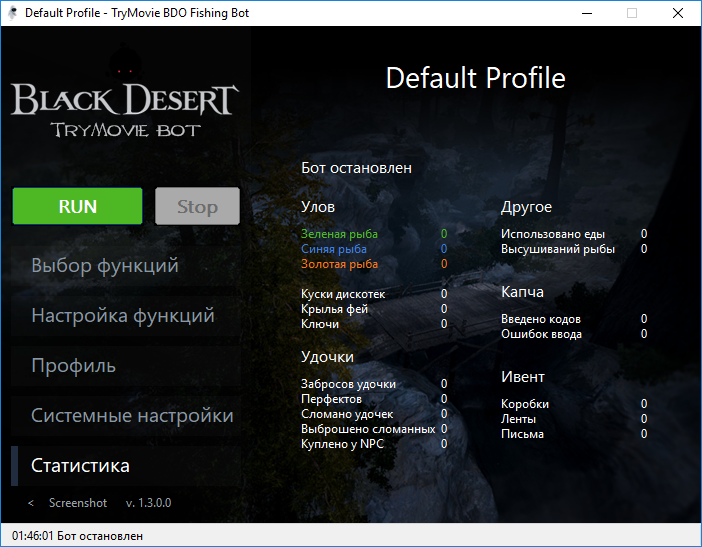Click the Золотая рыба count value 0

[x=444, y=264]
